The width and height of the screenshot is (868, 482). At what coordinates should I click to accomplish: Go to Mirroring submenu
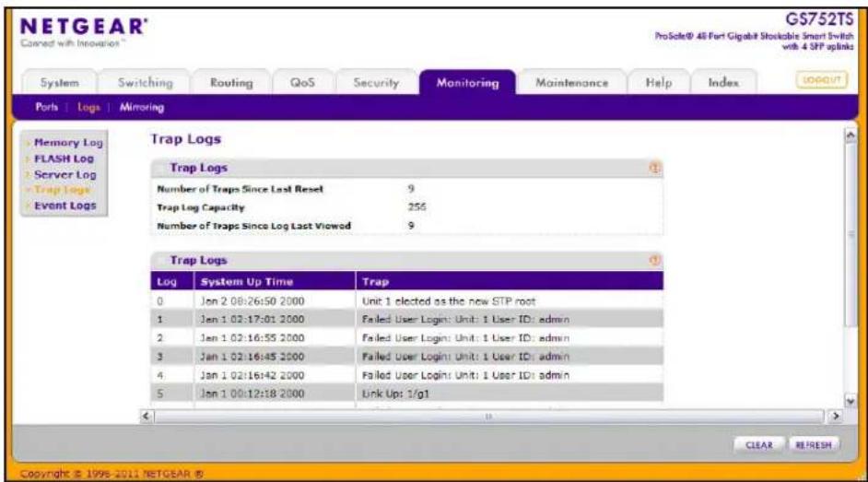(142, 107)
